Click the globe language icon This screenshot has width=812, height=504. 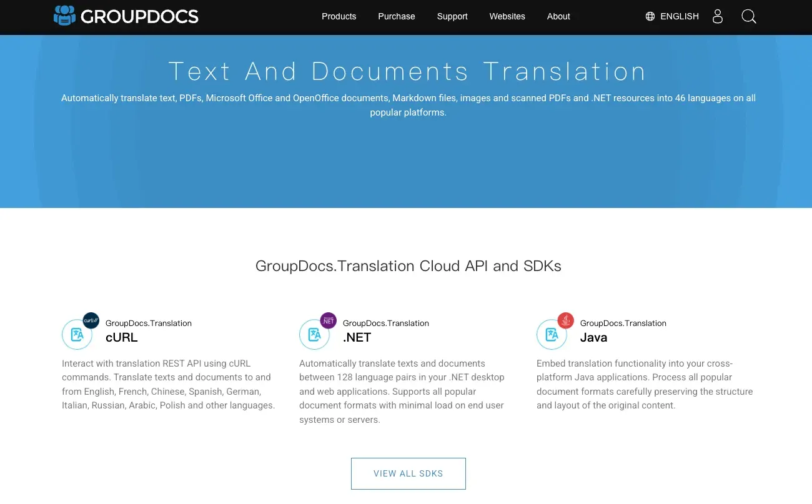650,16
